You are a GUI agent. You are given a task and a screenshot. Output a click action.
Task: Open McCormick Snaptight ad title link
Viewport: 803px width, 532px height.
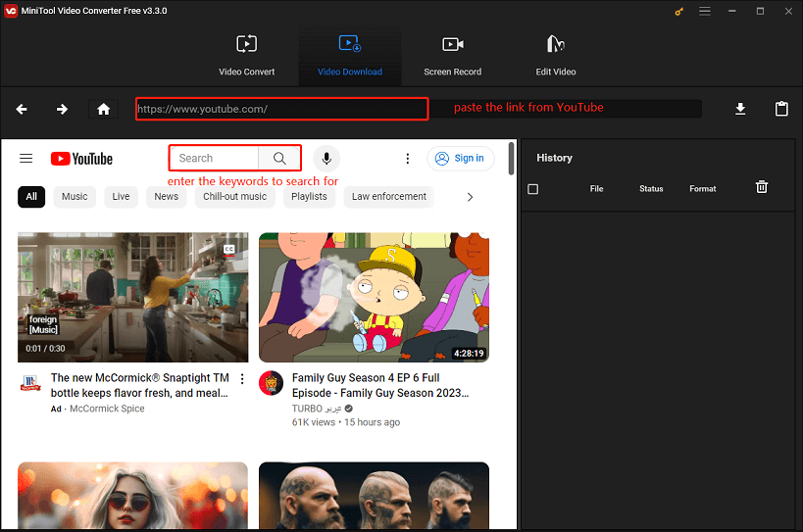pyautogui.click(x=140, y=385)
